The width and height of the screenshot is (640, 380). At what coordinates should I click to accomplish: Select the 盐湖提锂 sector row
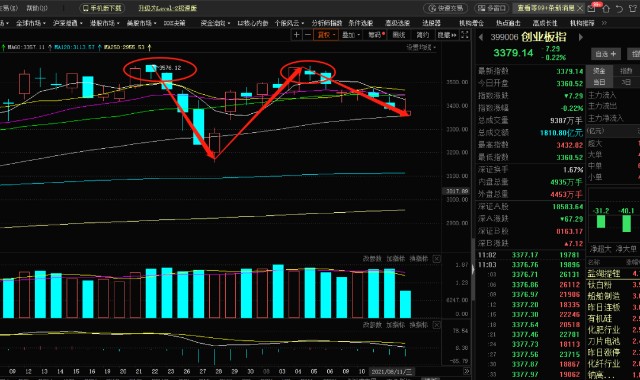[613, 273]
